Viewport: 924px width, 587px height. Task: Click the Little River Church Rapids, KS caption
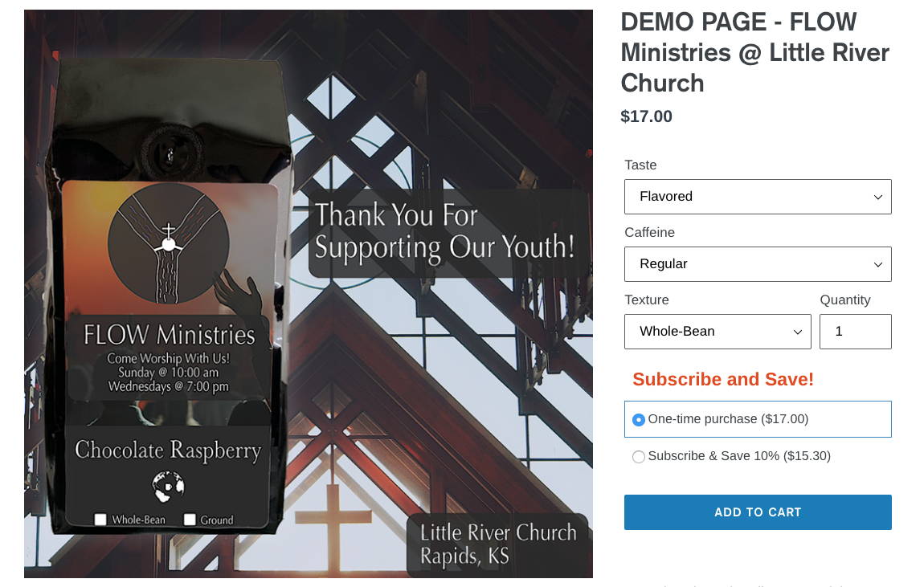point(498,544)
